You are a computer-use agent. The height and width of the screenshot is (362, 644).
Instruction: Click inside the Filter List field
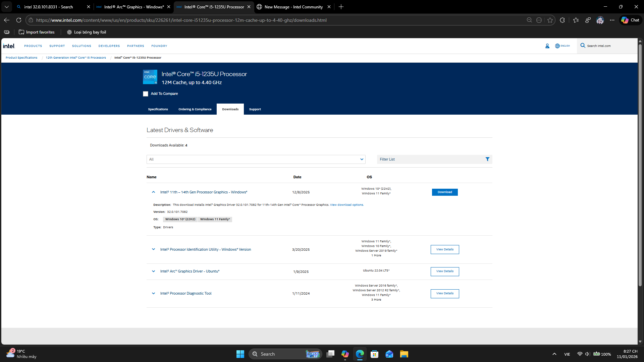click(429, 159)
